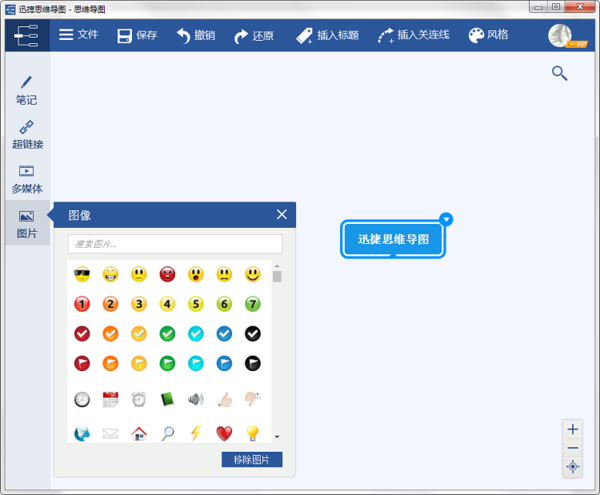Open the VIP user avatar
Viewport: 600px width, 495px height.
562,36
